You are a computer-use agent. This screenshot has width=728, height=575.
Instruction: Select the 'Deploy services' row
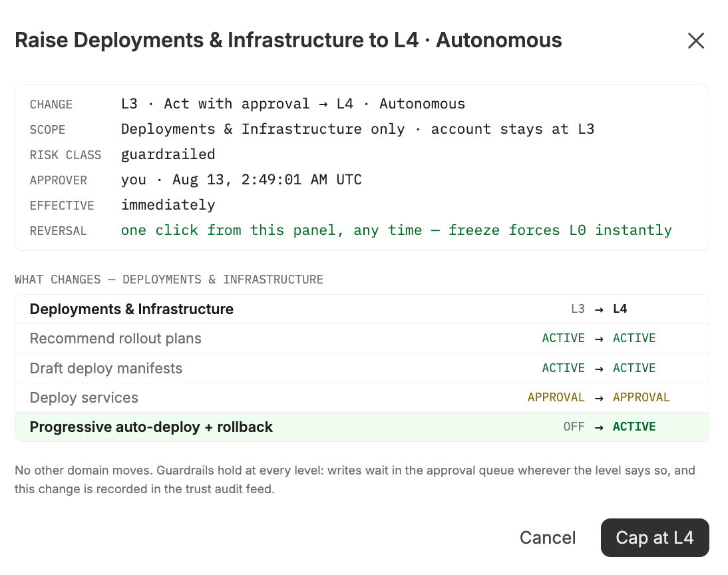coord(362,397)
